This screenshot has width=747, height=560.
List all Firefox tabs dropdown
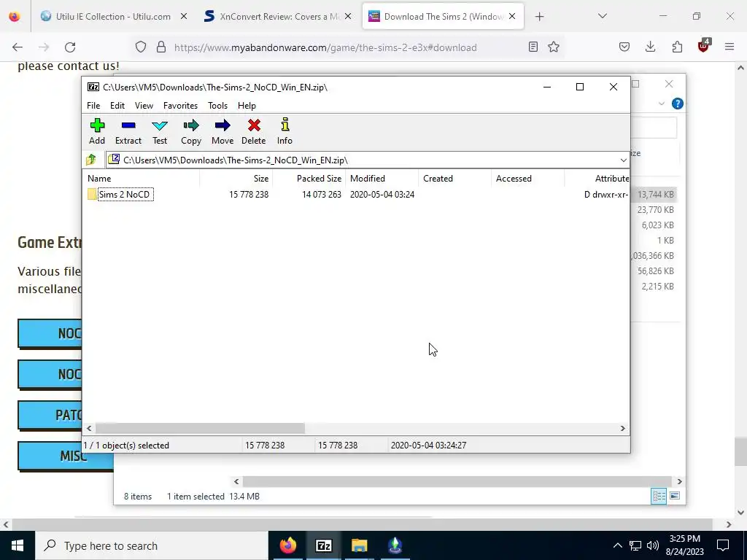[x=603, y=16]
